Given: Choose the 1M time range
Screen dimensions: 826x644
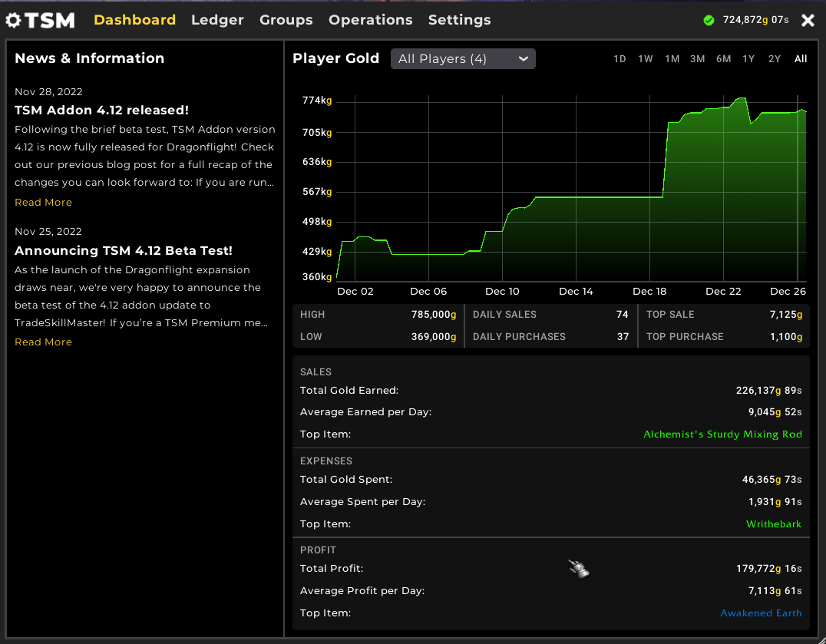Looking at the screenshot, I should tap(672, 59).
